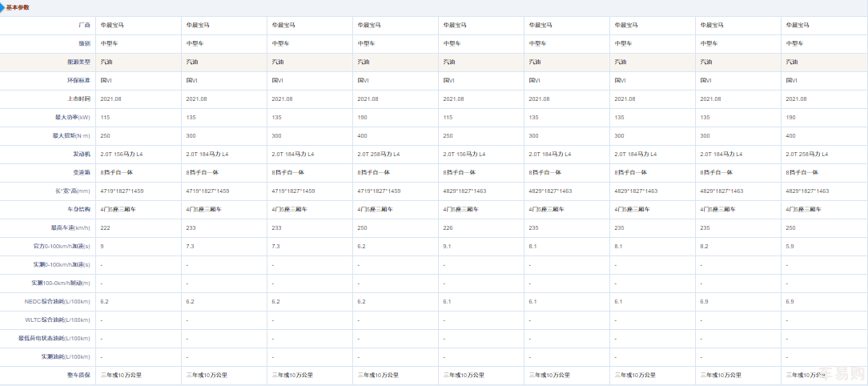Image resolution: width=868 pixels, height=386 pixels.
Task: Click 2.0T 156马力 L4 above top speed 226
Action: click(464, 154)
